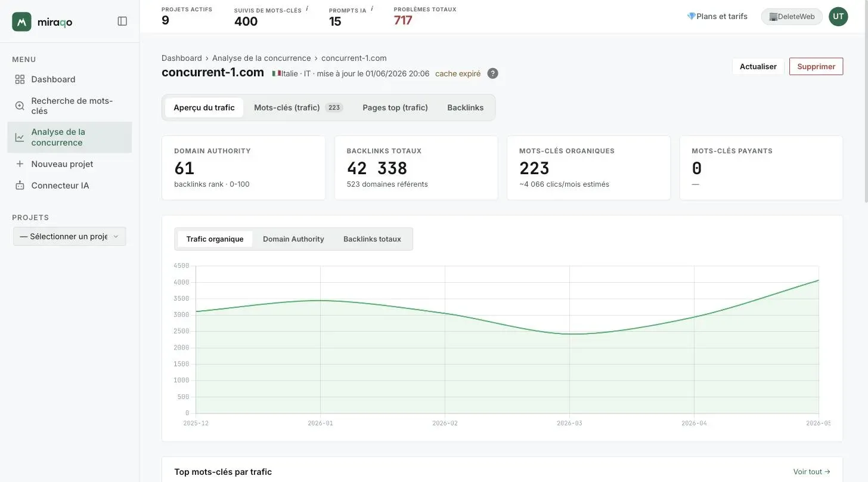This screenshot has width=868, height=482.
Task: Open Dashboard from the sidebar menu
Action: (x=69, y=79)
